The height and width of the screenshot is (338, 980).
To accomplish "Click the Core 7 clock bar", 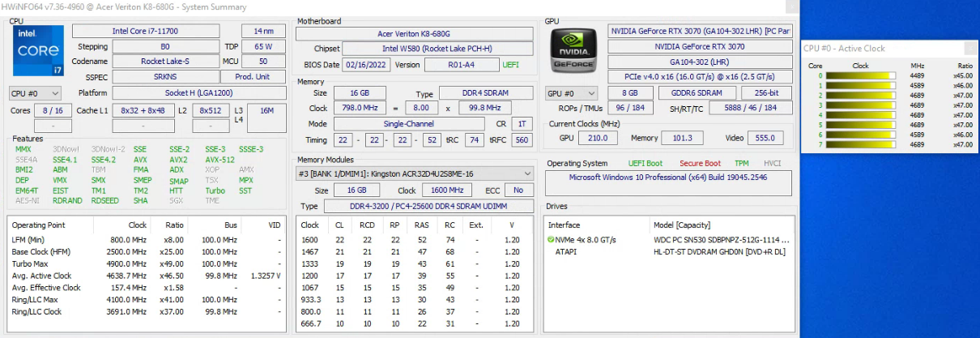I will [862, 144].
